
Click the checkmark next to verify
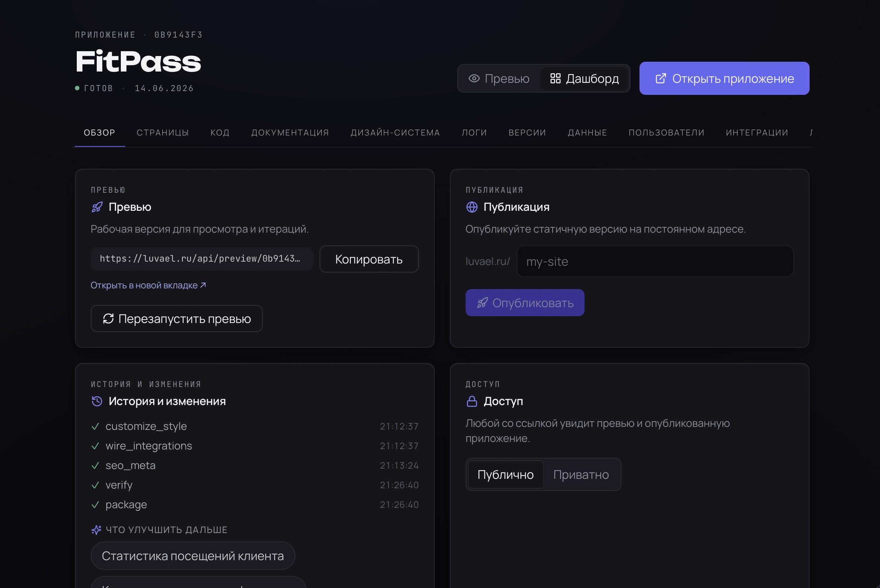pos(95,485)
